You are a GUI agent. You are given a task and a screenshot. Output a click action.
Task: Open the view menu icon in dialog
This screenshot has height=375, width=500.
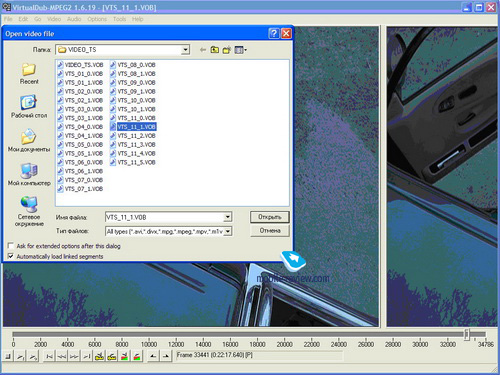[x=241, y=50]
